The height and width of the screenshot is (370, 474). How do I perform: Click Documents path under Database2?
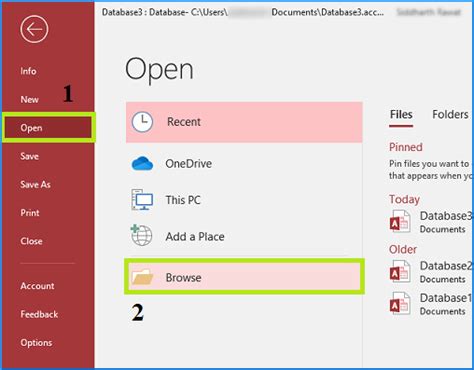[x=442, y=279]
